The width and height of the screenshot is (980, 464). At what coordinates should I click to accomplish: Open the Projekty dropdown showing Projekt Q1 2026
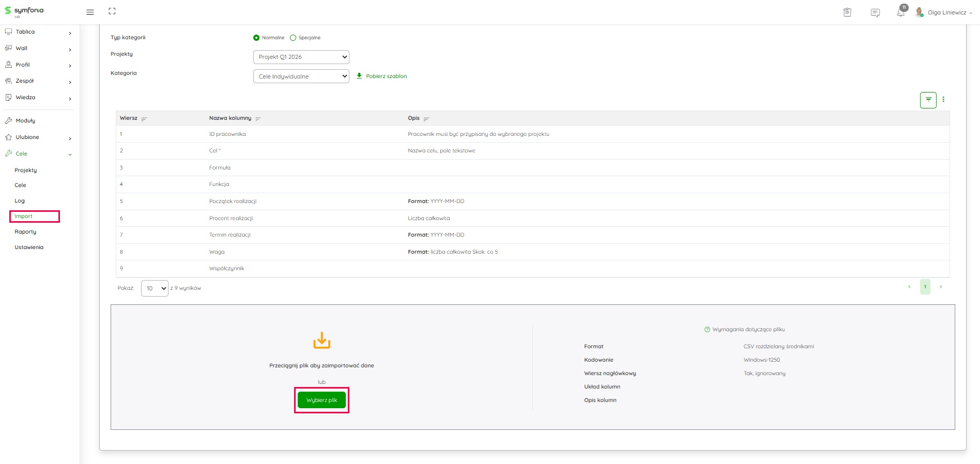(301, 57)
